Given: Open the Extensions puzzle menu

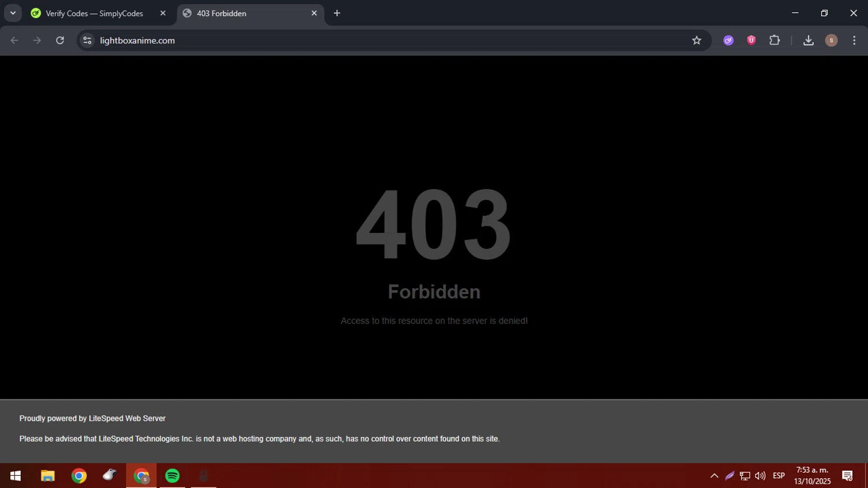Looking at the screenshot, I should pos(774,41).
